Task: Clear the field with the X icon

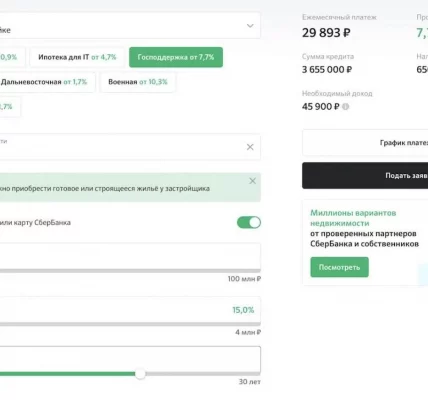Action: coord(250,147)
